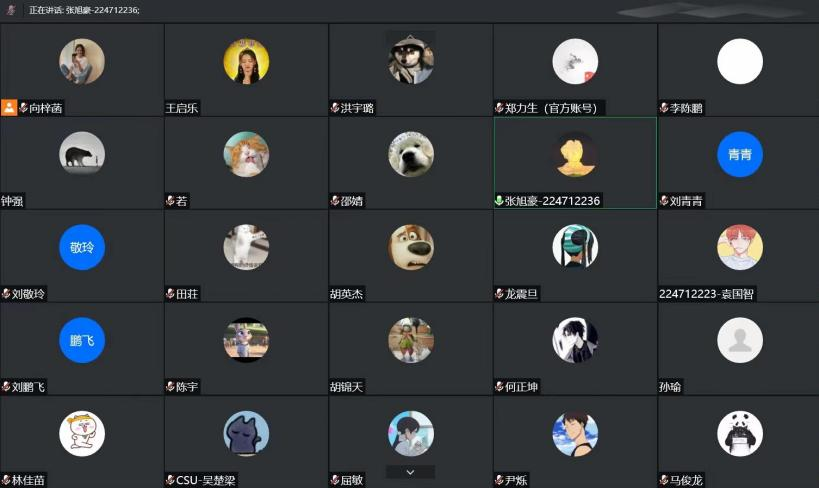Click the orange host icon beside 向梓菡
Image resolution: width=819 pixels, height=488 pixels.
[x=9, y=108]
